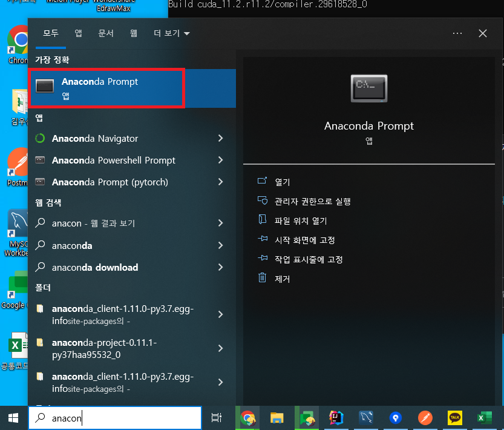Image resolution: width=504 pixels, height=430 pixels.
Task: Click the magnifier icon beside 'anaconda download'
Action: point(40,267)
